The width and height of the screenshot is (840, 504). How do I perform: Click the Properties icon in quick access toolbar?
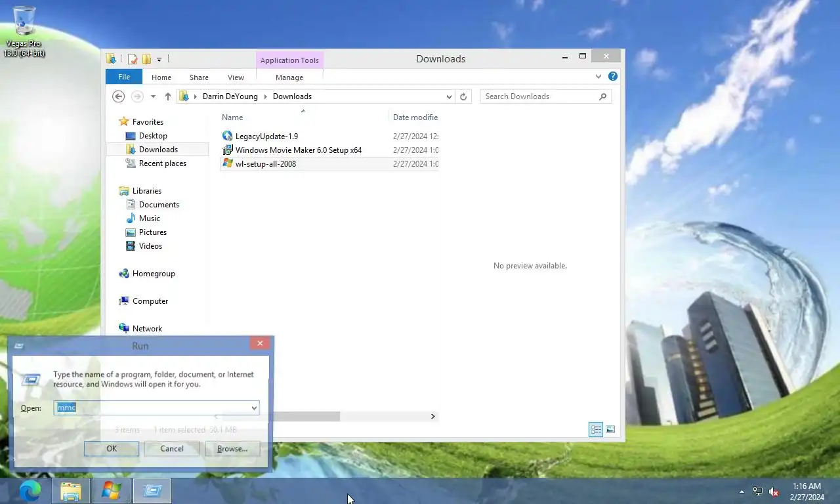[x=133, y=59]
